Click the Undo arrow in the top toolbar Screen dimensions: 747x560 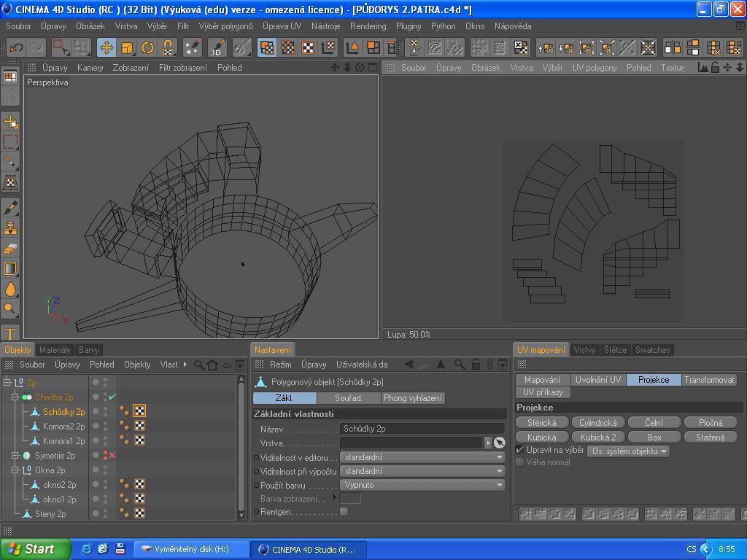16,47
